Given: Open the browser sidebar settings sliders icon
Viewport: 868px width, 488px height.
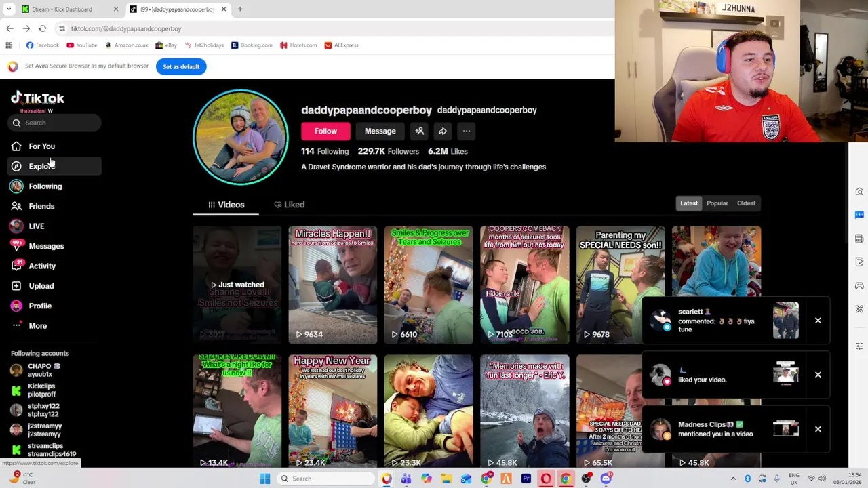Looking at the screenshot, I should click(x=859, y=346).
